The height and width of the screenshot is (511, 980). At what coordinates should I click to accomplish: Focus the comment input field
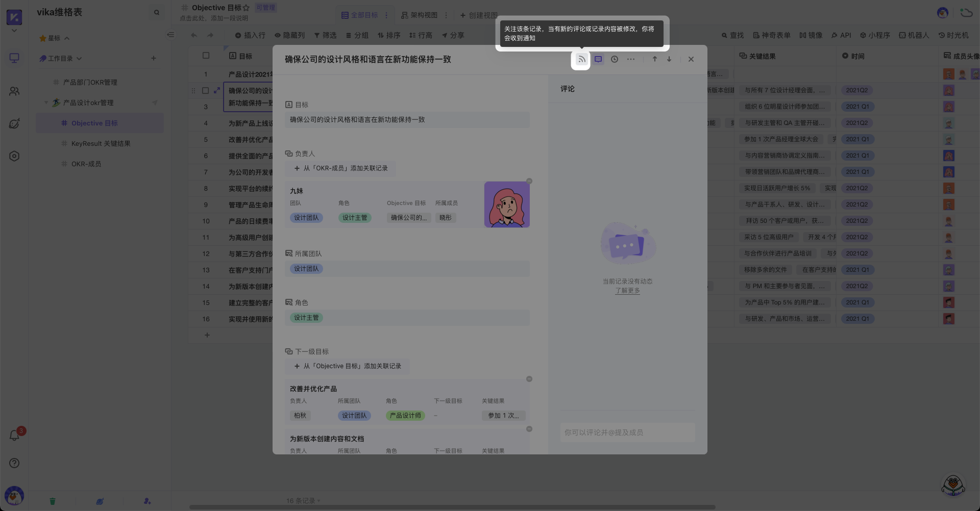tap(627, 432)
